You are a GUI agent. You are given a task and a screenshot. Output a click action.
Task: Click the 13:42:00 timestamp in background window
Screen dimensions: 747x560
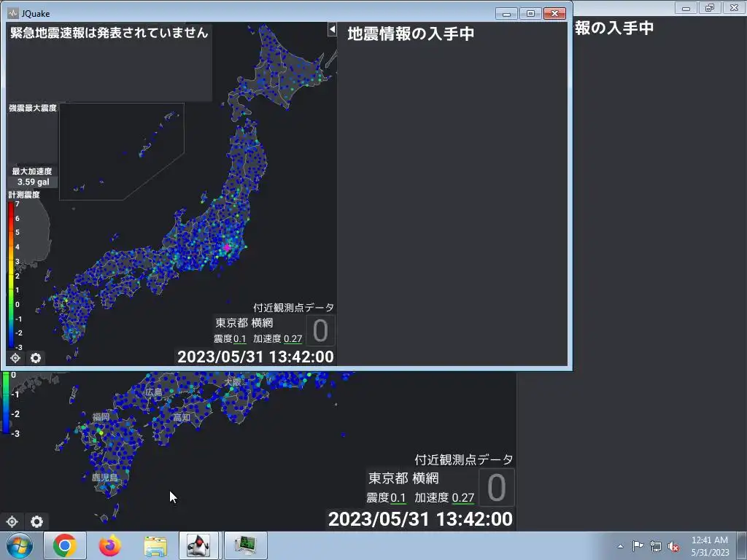point(474,519)
